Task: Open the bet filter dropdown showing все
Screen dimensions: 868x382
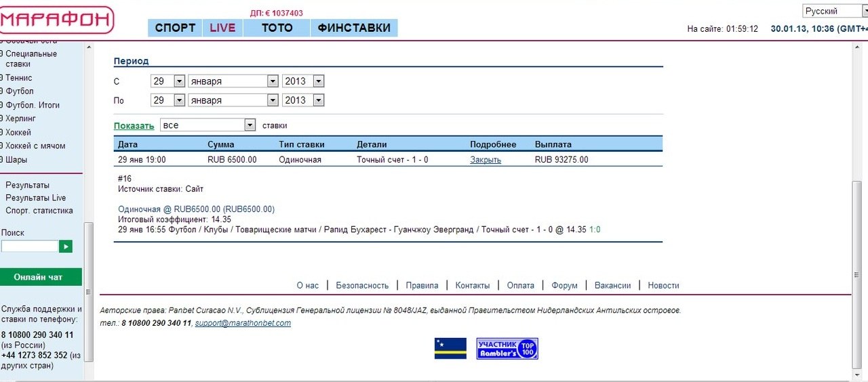Action: 208,125
